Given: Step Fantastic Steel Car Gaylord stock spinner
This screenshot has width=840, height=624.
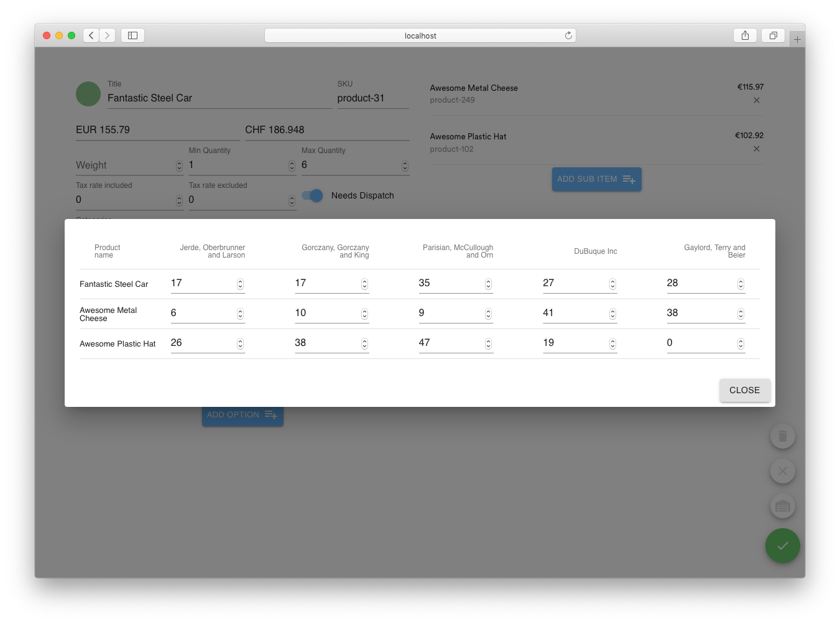Looking at the screenshot, I should [x=741, y=284].
